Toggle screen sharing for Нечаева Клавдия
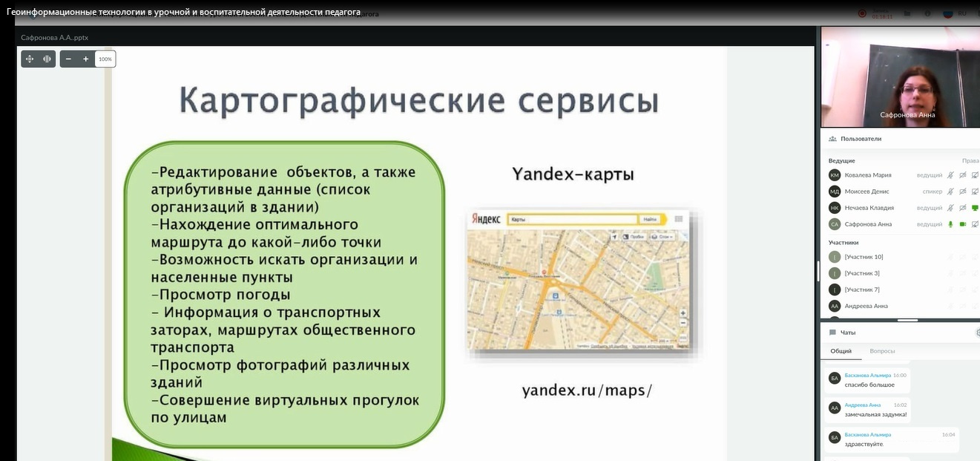980x461 pixels. click(976, 208)
